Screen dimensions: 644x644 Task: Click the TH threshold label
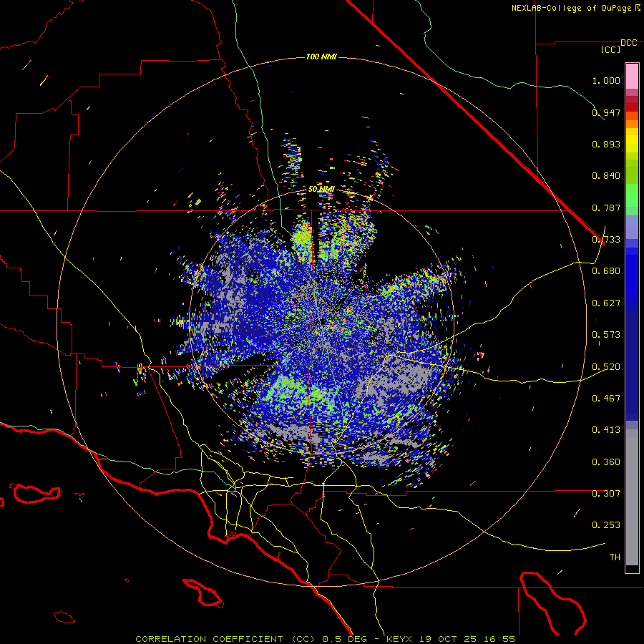[x=615, y=557]
